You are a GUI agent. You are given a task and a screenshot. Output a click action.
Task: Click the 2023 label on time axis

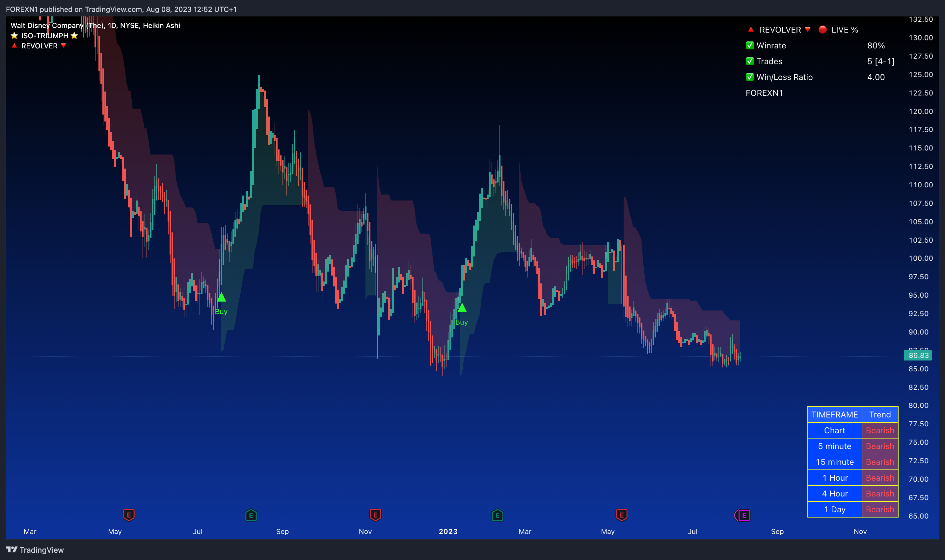pyautogui.click(x=448, y=531)
